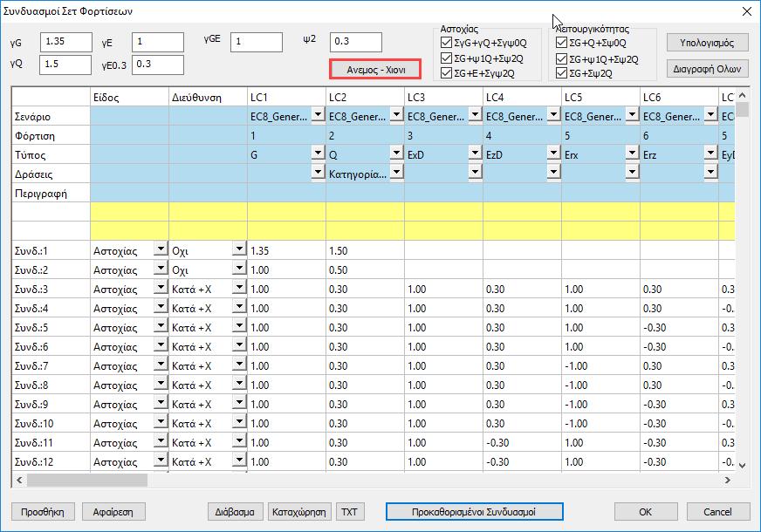The width and height of the screenshot is (761, 532).
Task: Click the horizontal scrollbar right arrow
Action: [x=727, y=481]
